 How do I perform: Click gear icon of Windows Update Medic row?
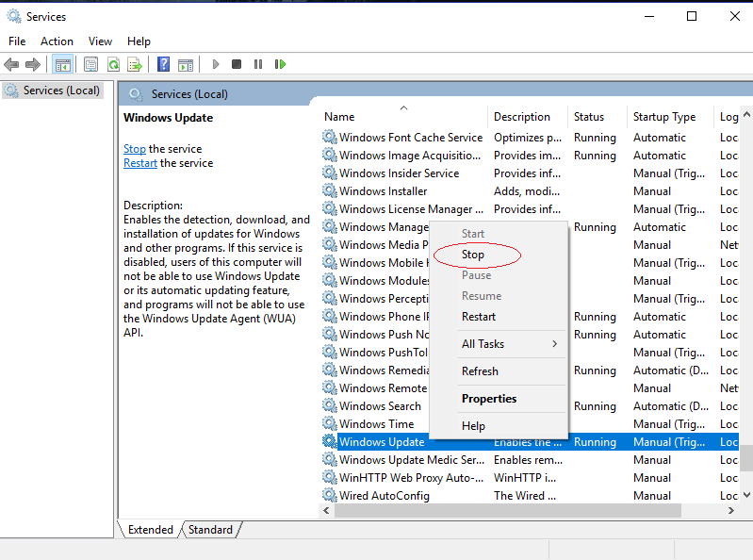pyautogui.click(x=330, y=460)
